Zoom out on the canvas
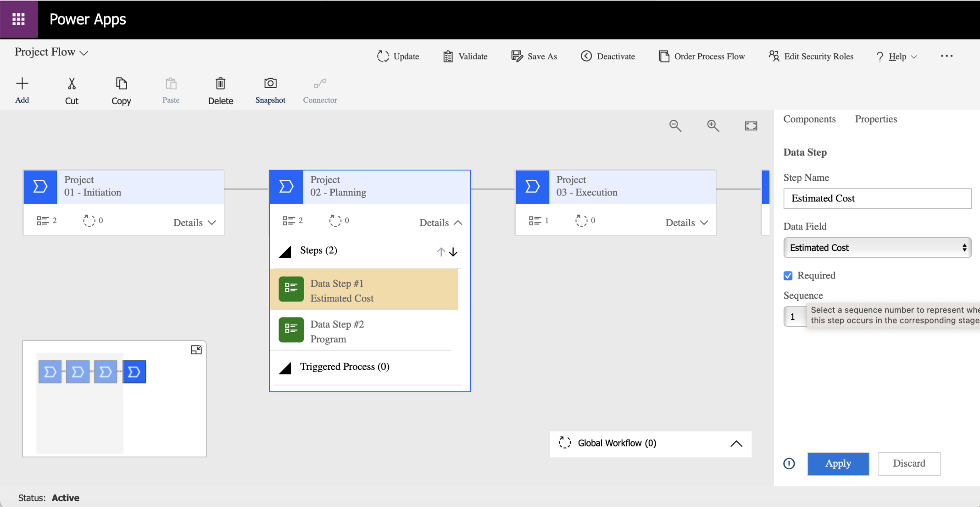The width and height of the screenshot is (980, 507). click(675, 126)
